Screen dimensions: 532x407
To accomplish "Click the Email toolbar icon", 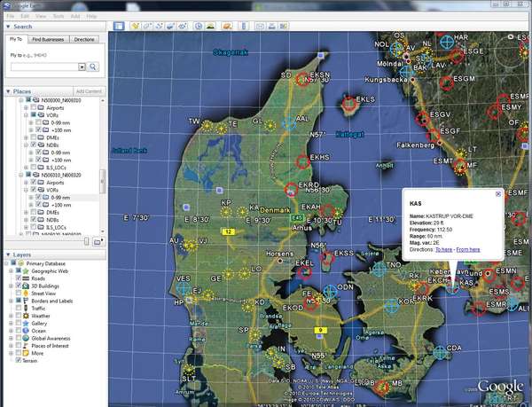I will coord(260,26).
